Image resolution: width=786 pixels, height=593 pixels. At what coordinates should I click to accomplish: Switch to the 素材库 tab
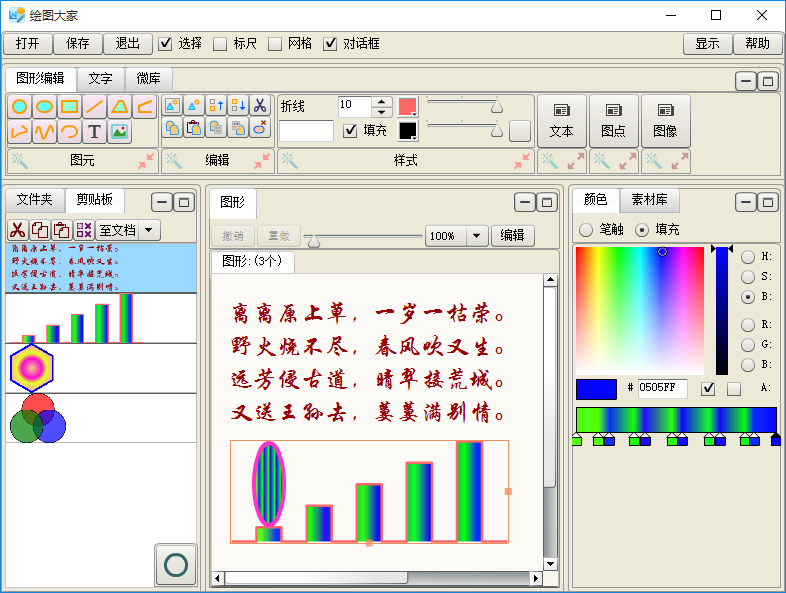[x=650, y=200]
